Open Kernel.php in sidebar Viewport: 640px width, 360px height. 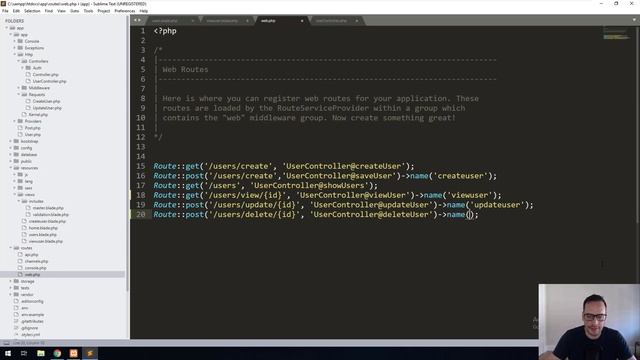(38, 115)
